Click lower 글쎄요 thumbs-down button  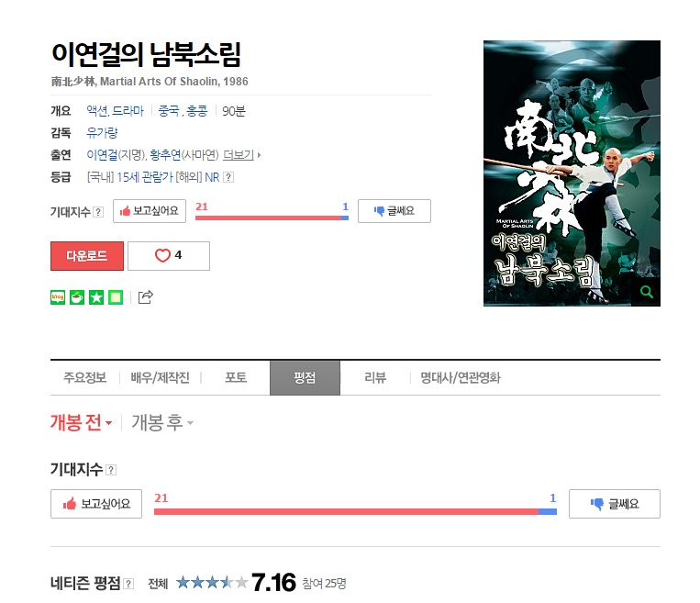point(615,504)
